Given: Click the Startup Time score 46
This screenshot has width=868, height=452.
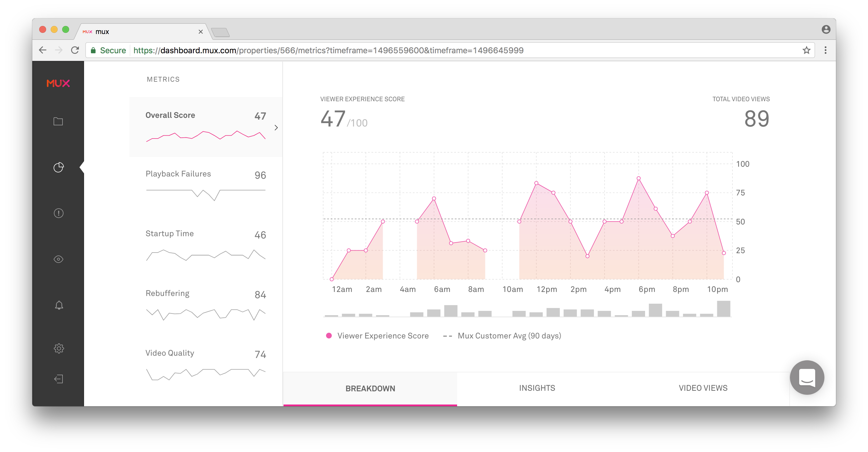Looking at the screenshot, I should click(x=260, y=235).
